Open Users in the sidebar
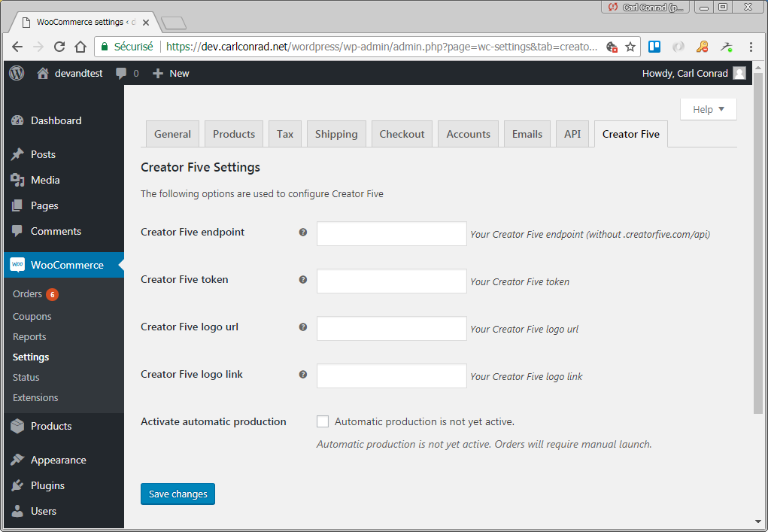The height and width of the screenshot is (532, 768). [64, 511]
